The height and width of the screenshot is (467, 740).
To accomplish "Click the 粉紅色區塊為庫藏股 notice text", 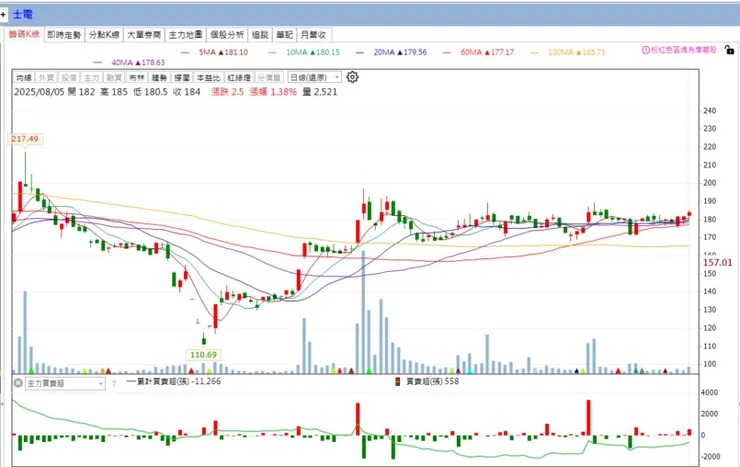I will click(x=683, y=50).
